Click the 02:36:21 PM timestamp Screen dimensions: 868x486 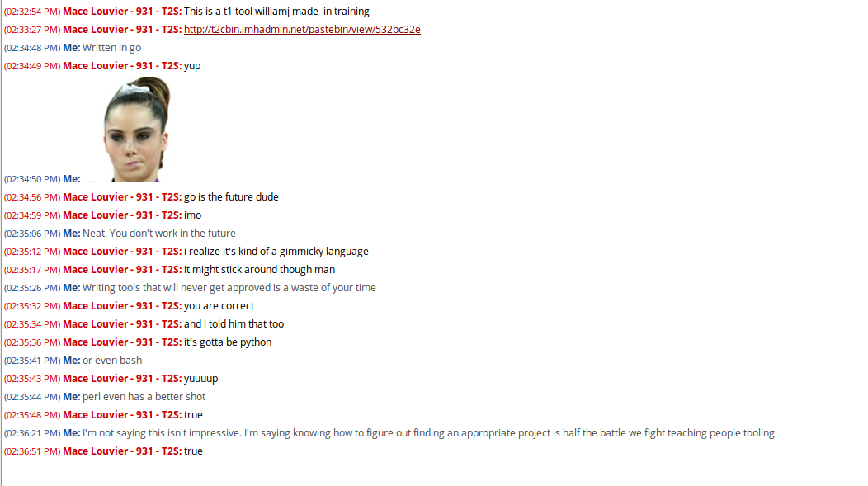point(32,433)
